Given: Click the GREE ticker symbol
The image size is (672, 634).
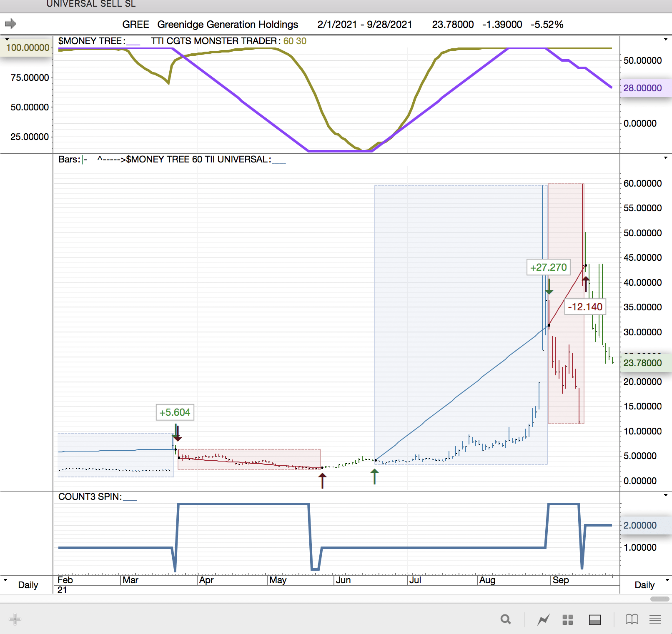Looking at the screenshot, I should (x=135, y=25).
